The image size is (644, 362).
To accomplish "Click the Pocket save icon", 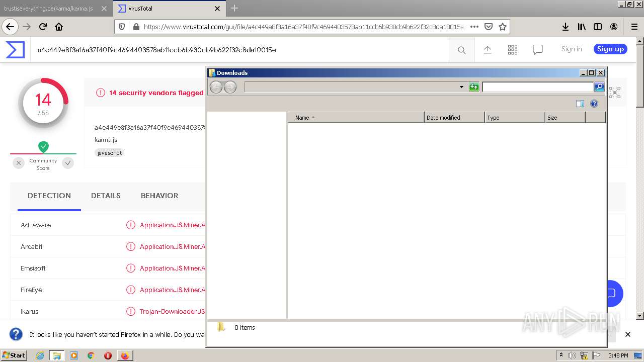I will [x=489, y=27].
